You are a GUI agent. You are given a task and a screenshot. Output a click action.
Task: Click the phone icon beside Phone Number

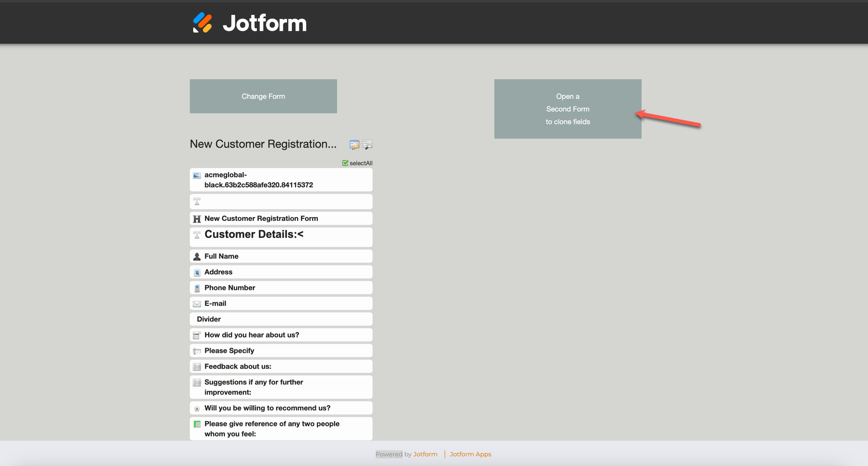197,288
